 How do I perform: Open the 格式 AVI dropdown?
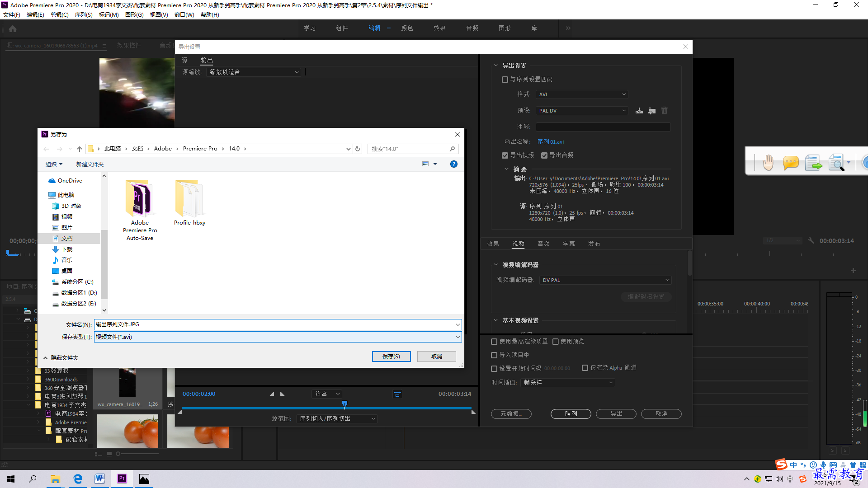tap(582, 94)
